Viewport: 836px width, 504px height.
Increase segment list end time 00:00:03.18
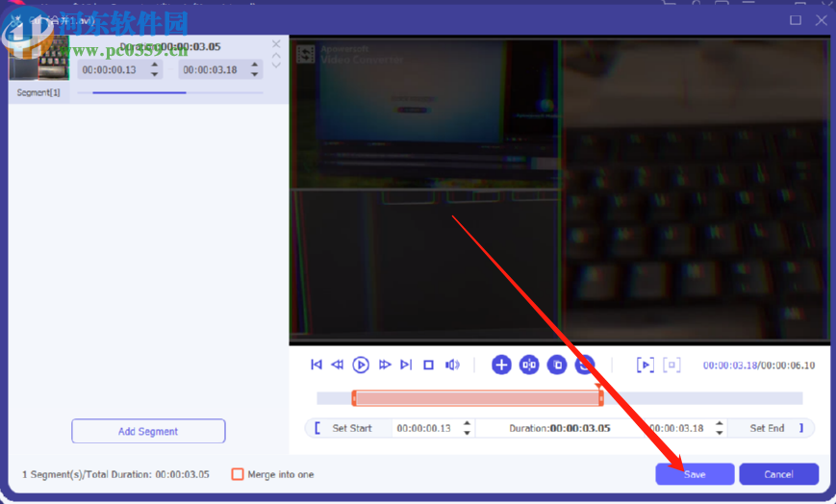pos(255,64)
